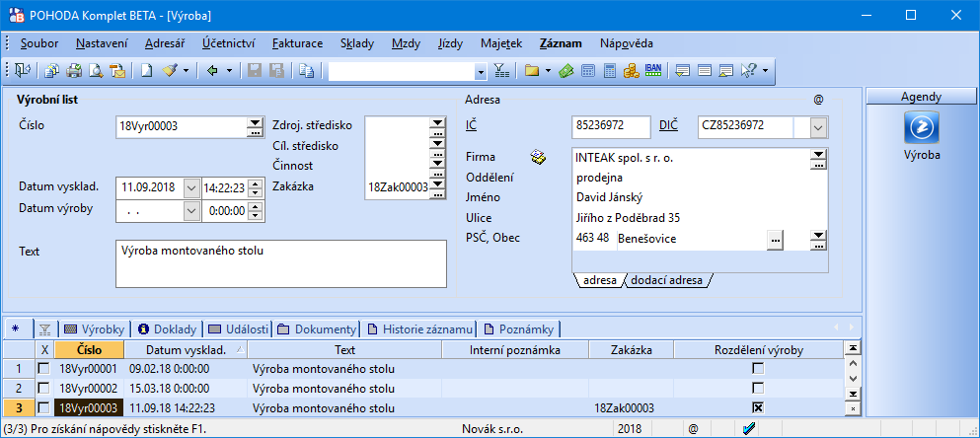
Task: Click the green back arrow icon
Action: [x=212, y=71]
